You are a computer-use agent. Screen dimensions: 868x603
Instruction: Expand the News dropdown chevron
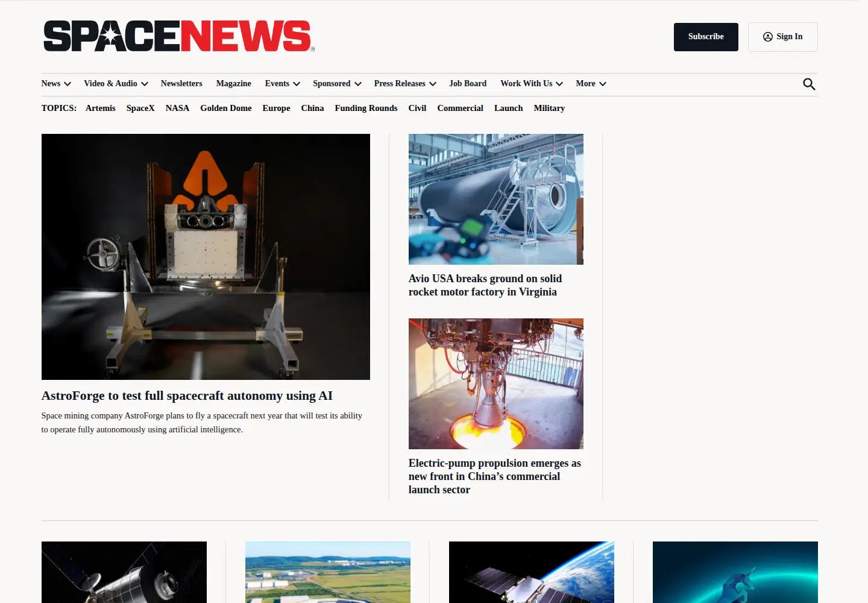68,84
